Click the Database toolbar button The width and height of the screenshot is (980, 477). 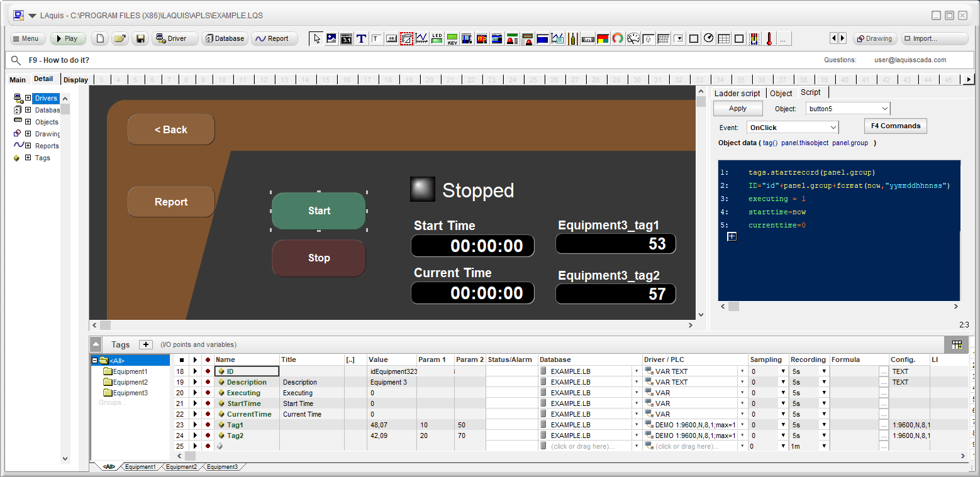(x=226, y=38)
